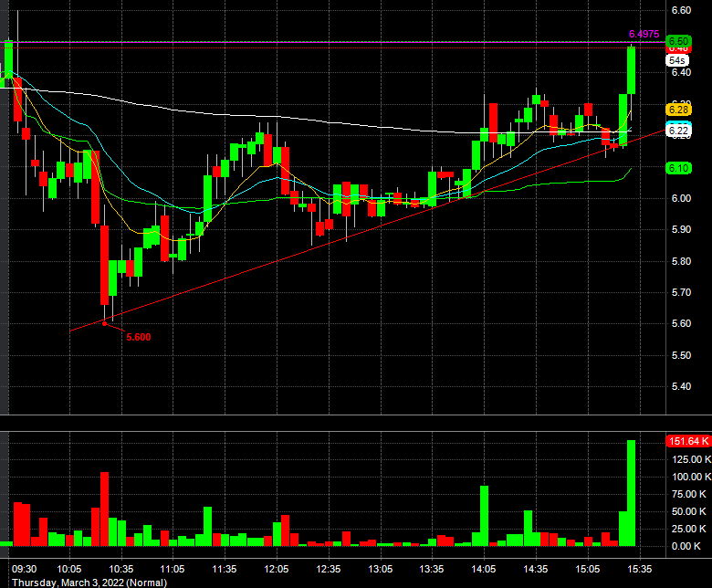Click the 5.60 price axis label

click(681, 323)
